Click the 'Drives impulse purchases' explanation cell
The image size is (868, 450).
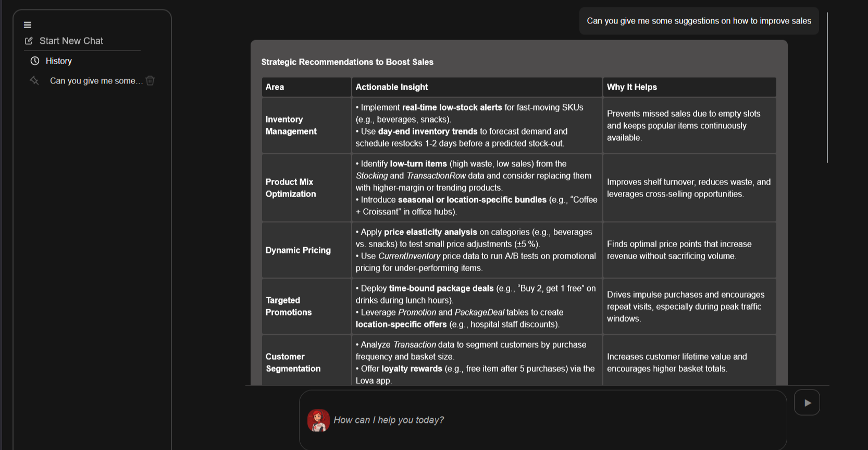coord(689,306)
